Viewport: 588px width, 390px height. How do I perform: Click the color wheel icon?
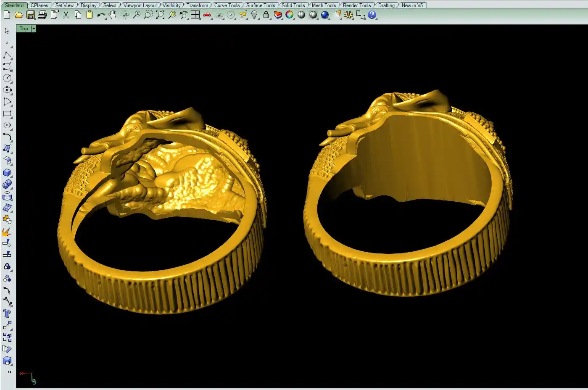point(290,15)
